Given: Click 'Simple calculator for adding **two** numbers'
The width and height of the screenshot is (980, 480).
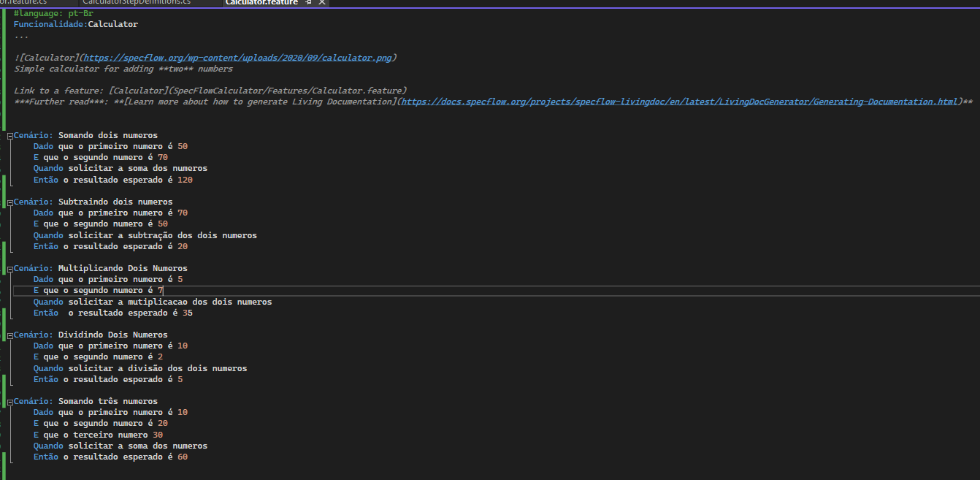Looking at the screenshot, I should (x=123, y=69).
